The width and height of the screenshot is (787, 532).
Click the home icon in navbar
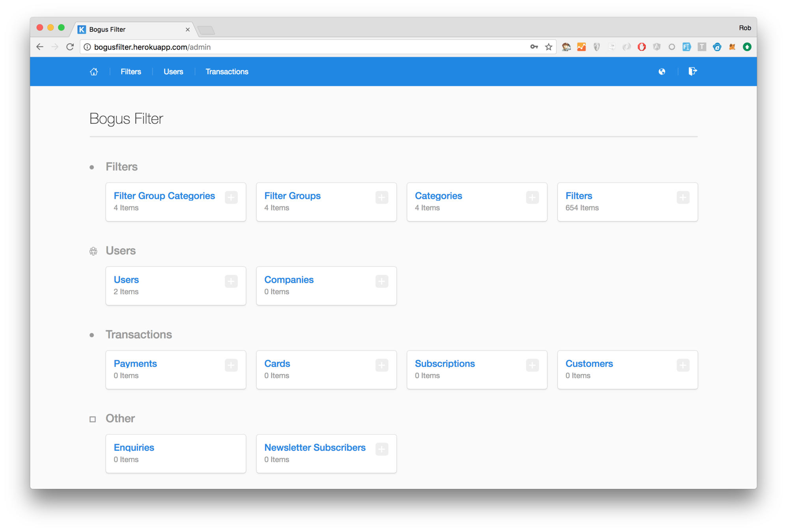tap(94, 72)
